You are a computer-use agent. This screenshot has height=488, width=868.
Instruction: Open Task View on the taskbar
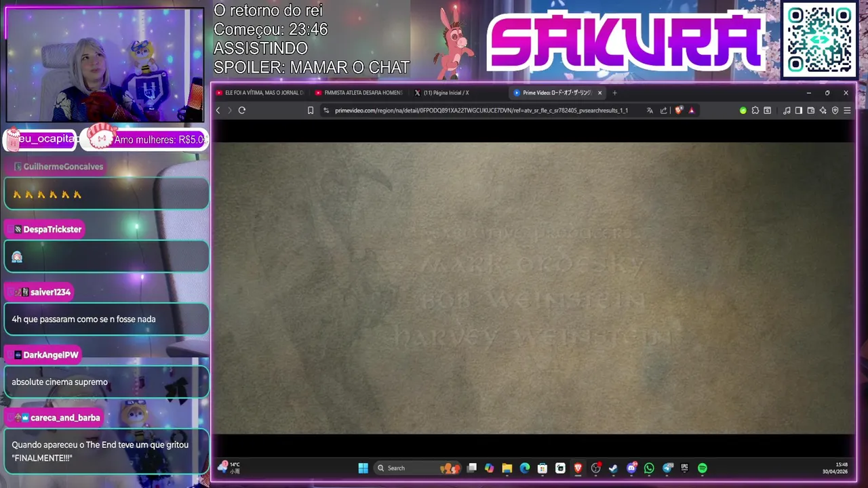pyautogui.click(x=472, y=468)
